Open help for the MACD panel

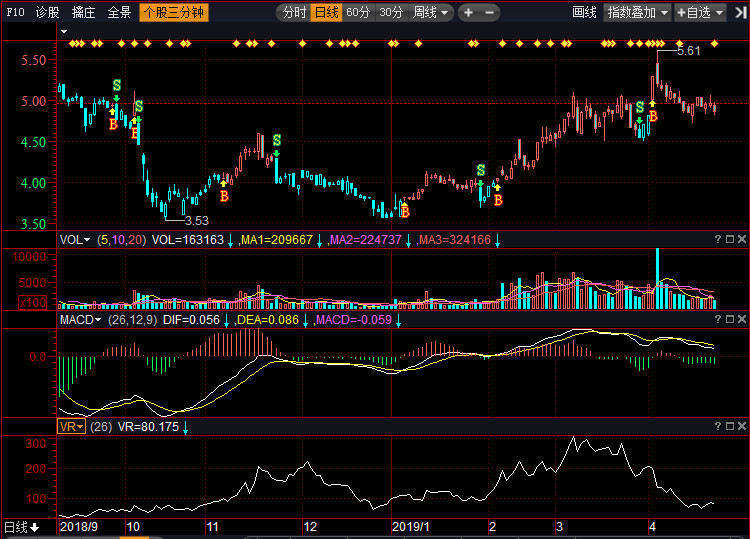[717, 319]
